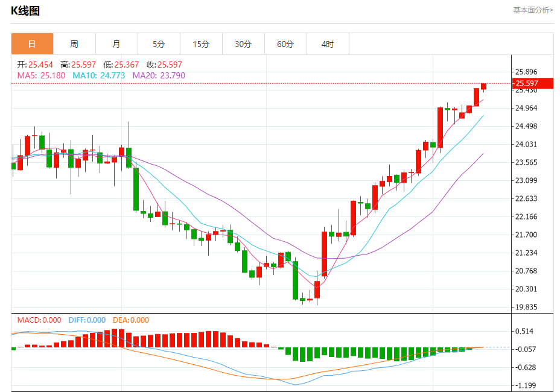Screen dimensions: 560x392
Task: Click the DEA:0.000 indicator label
Action: point(131,320)
